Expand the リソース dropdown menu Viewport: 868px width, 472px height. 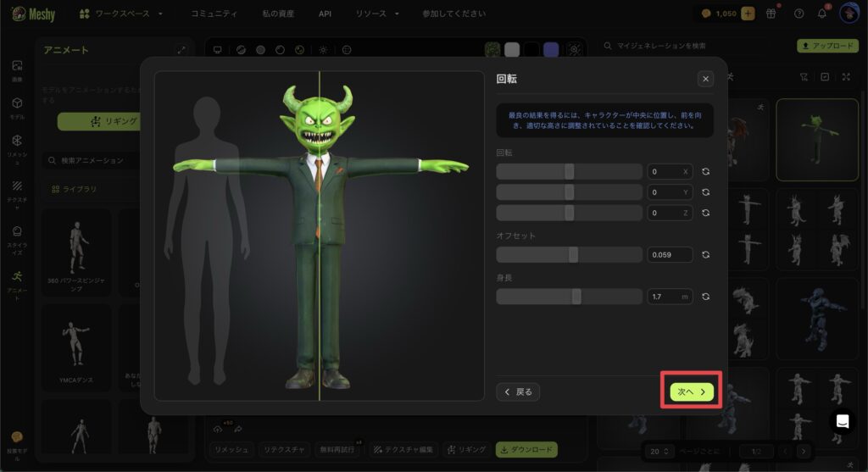pyautogui.click(x=377, y=14)
